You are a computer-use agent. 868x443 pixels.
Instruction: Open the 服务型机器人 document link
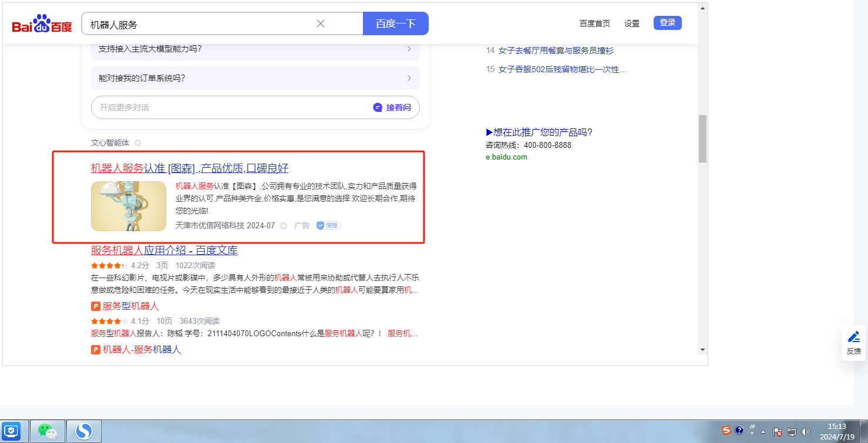[131, 306]
